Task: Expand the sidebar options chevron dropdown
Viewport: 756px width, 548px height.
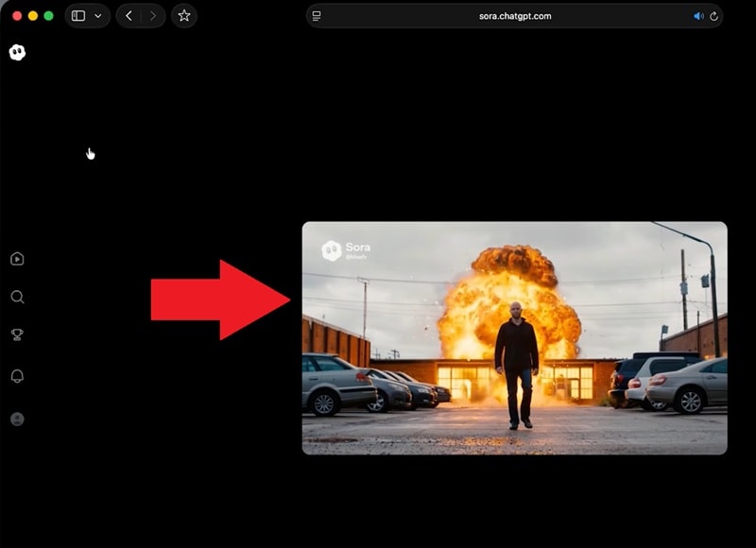Action: [98, 16]
